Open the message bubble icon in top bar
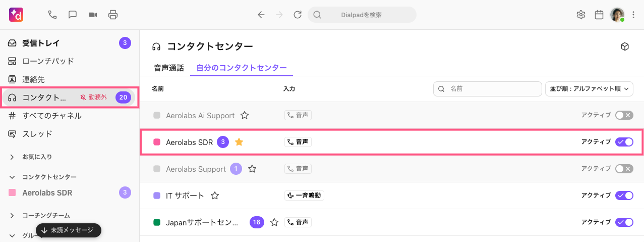 [73, 15]
